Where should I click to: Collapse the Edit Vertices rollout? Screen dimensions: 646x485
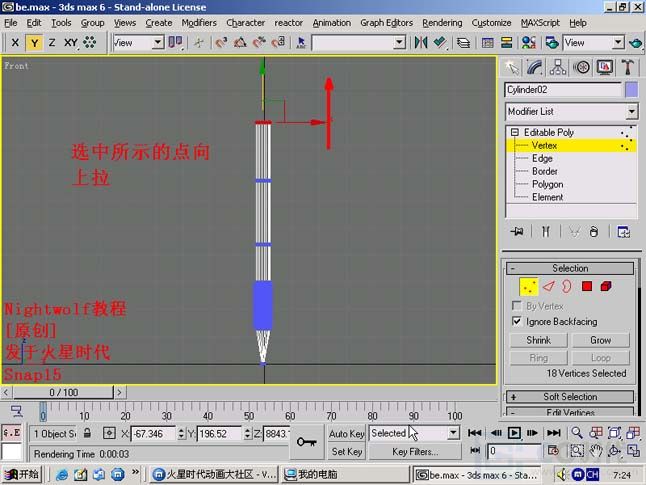[x=570, y=412]
